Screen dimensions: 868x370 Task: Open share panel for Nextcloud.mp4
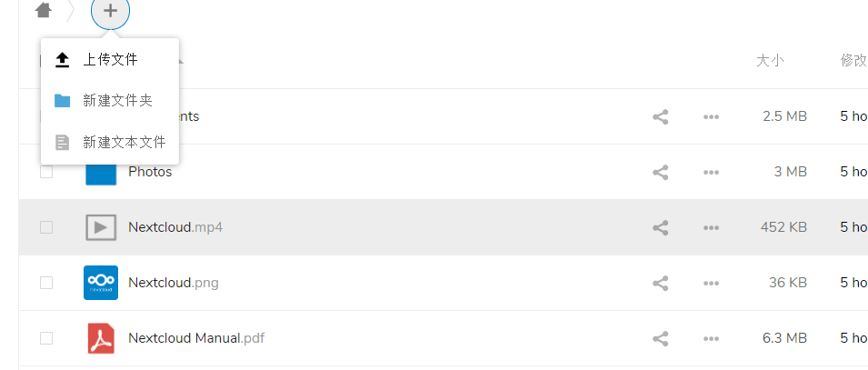pyautogui.click(x=660, y=227)
